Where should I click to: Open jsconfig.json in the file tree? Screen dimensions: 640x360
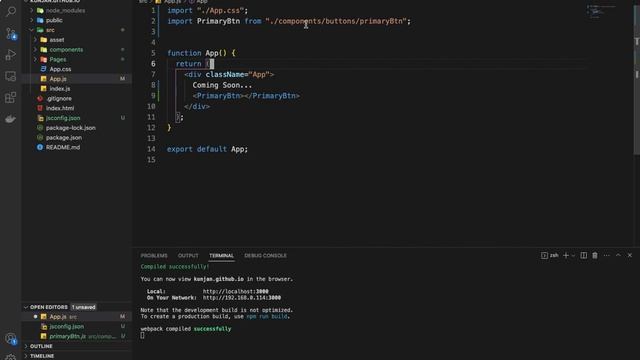point(77,118)
